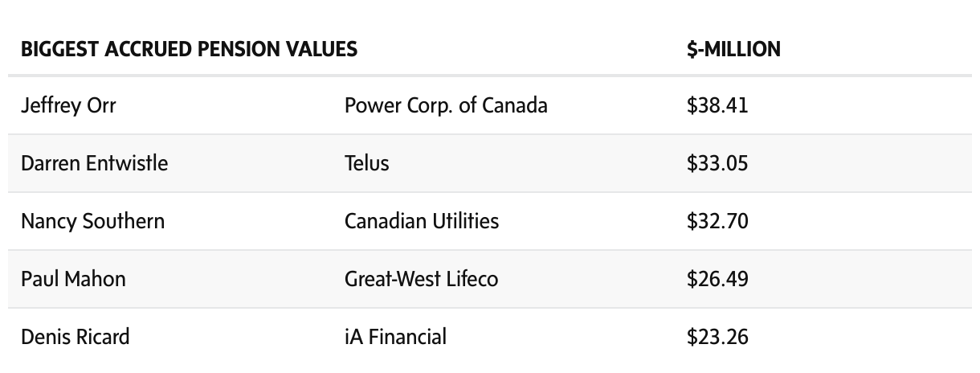980x373 pixels.
Task: Click the $26.49 pension value
Action: 717,279
